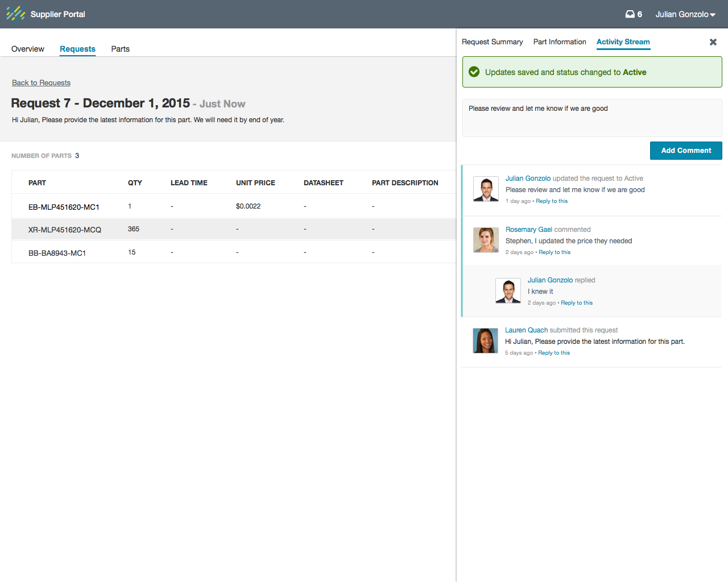Select the EB-MLP451620-MC1 part row

(64, 207)
